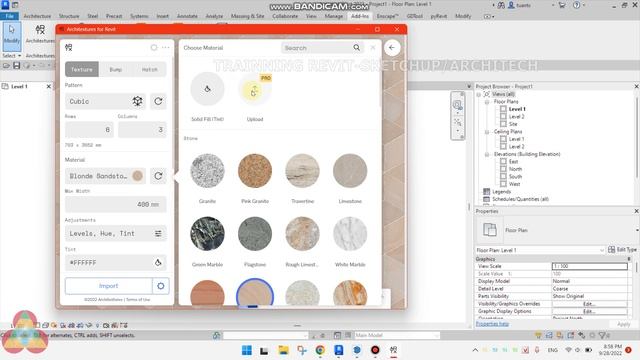Choose the Green Marble material swatch
The image size is (640, 360).
point(207,233)
